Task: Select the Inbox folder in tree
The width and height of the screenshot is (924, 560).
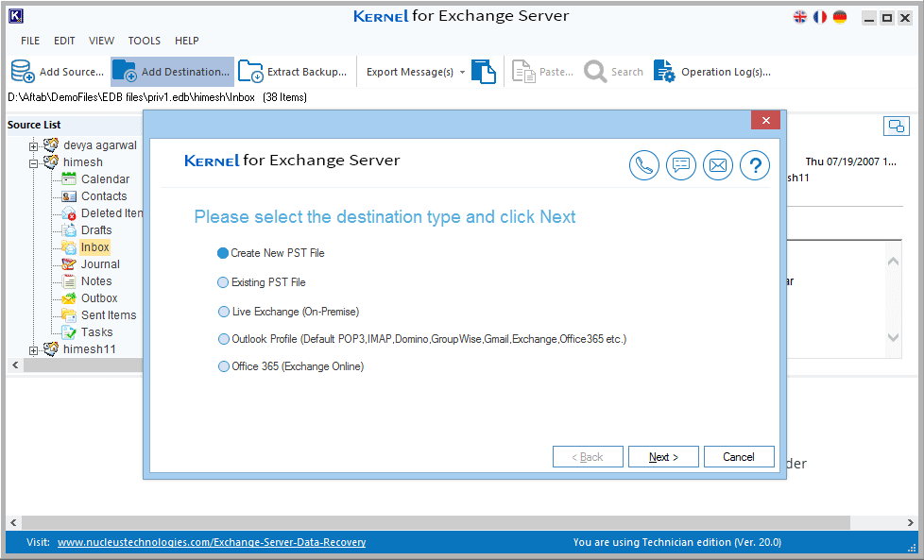Action: click(94, 247)
